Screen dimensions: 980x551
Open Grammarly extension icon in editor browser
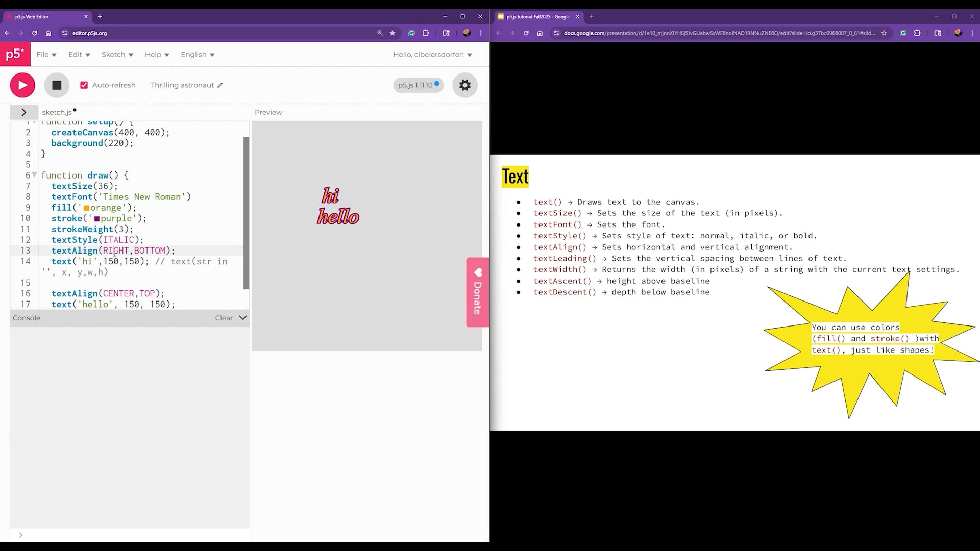411,33
